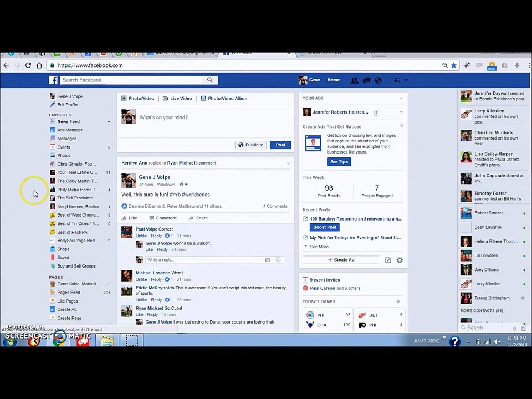Viewport: 532px width, 399px height.
Task: Click the browser Home icon
Action: (39, 65)
